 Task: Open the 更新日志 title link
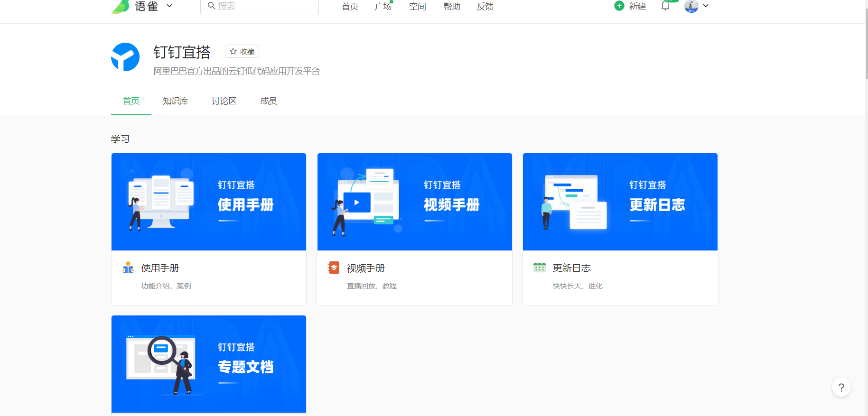pos(572,268)
